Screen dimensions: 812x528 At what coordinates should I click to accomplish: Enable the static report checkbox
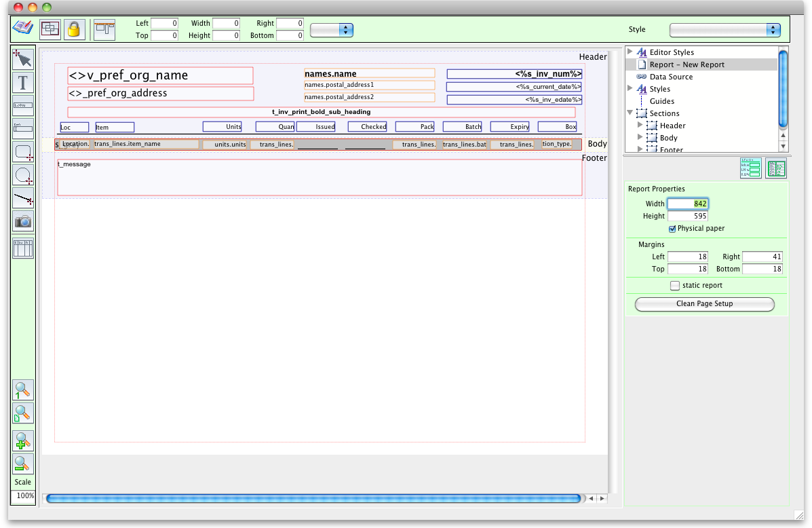pos(675,286)
